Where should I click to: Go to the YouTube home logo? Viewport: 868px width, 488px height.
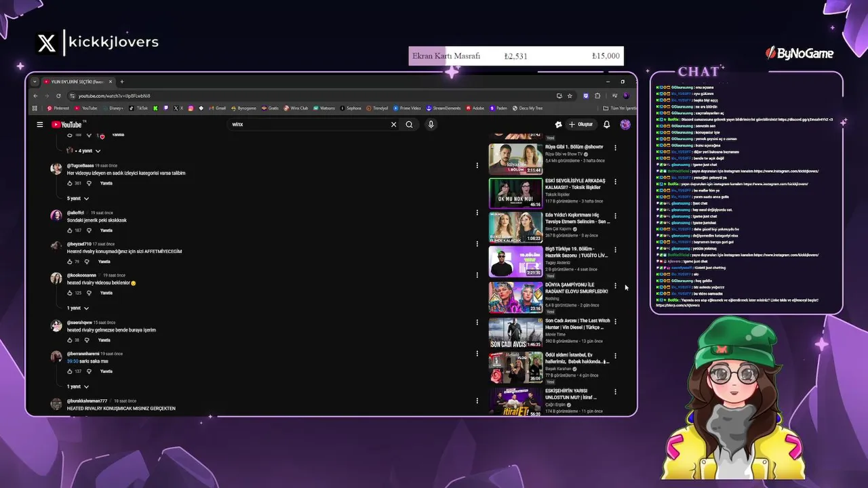tap(66, 125)
